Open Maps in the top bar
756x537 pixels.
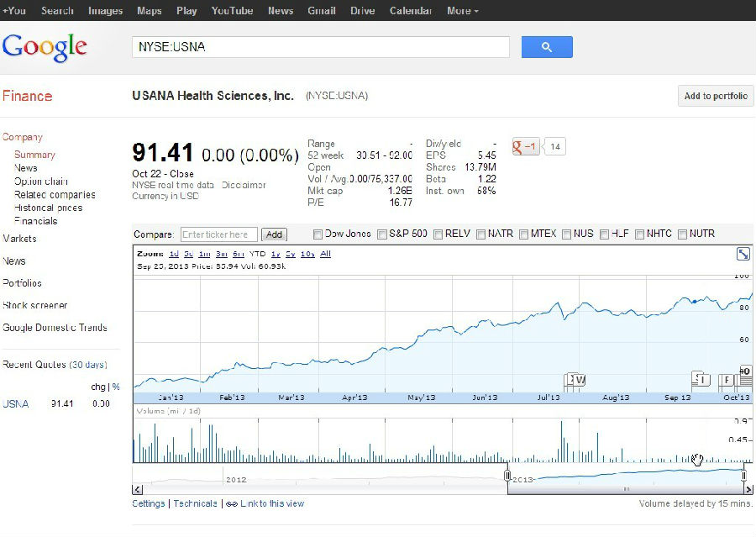click(149, 11)
